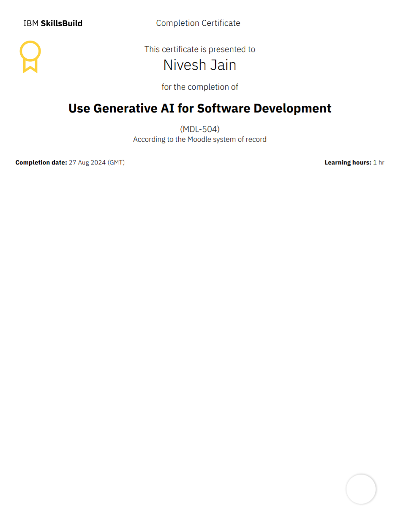Click the date 27 Aug 2024 (GMT)
The height and width of the screenshot is (532, 406).
pos(97,162)
